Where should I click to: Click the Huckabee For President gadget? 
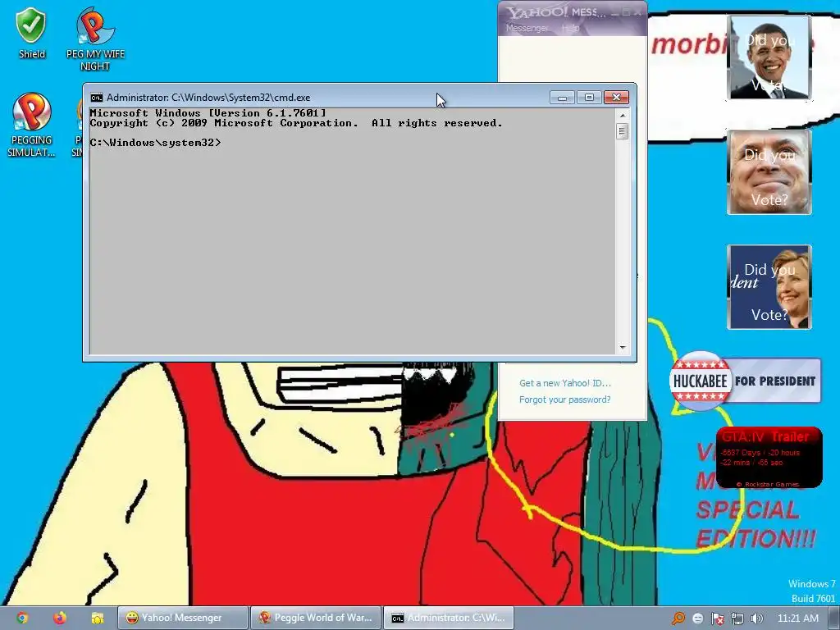tap(745, 381)
